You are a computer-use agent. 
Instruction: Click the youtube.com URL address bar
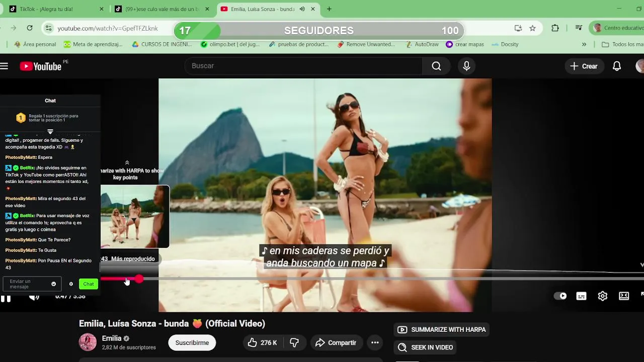(108, 29)
